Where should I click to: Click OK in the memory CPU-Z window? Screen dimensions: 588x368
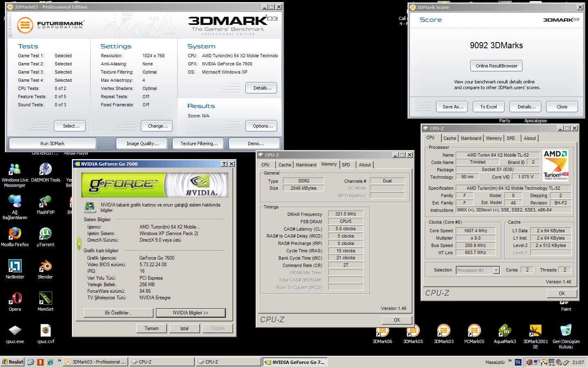397,320
